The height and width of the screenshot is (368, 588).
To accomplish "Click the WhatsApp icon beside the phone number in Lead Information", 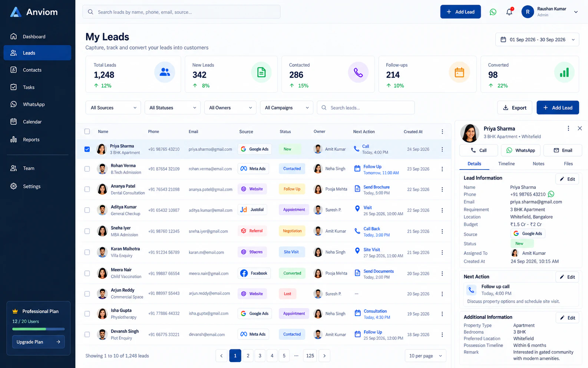I will [x=551, y=194].
